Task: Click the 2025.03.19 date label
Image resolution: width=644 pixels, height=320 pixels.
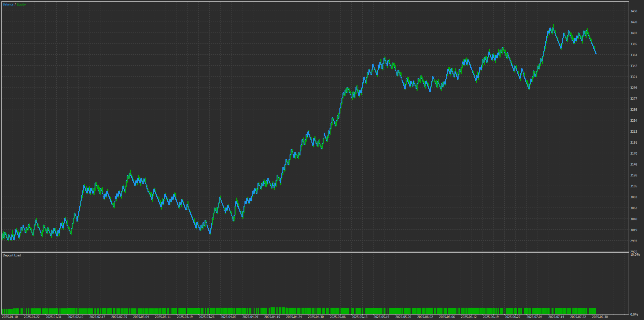Action: 184,317
